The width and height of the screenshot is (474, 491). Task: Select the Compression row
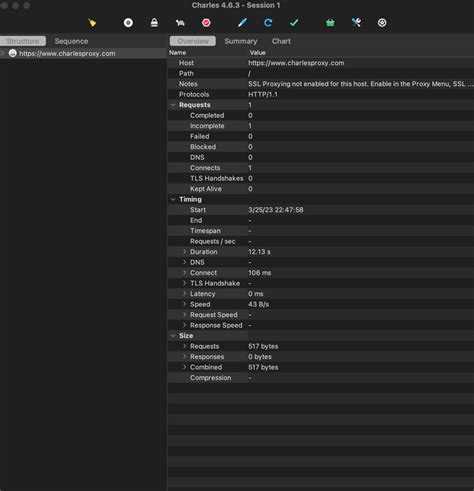321,378
